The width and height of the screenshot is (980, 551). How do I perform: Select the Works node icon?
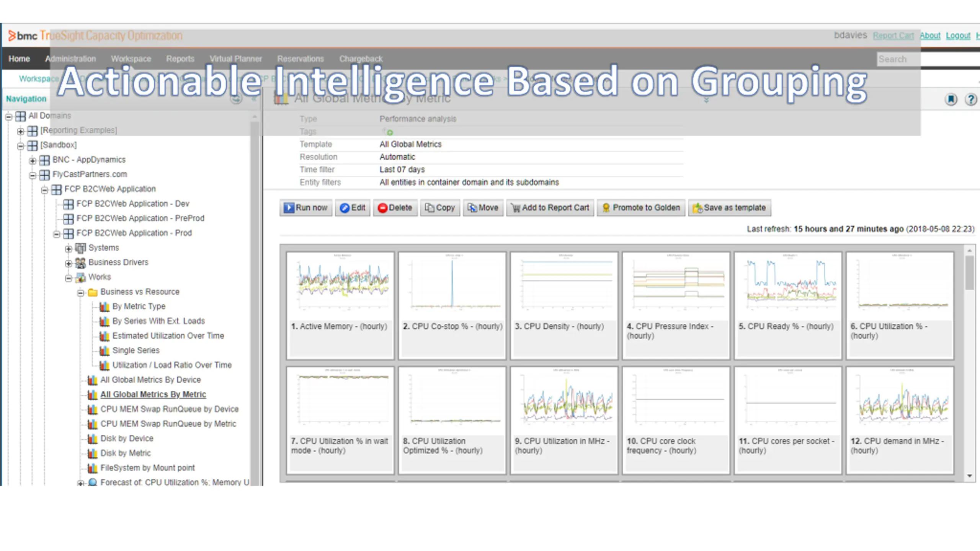[80, 277]
